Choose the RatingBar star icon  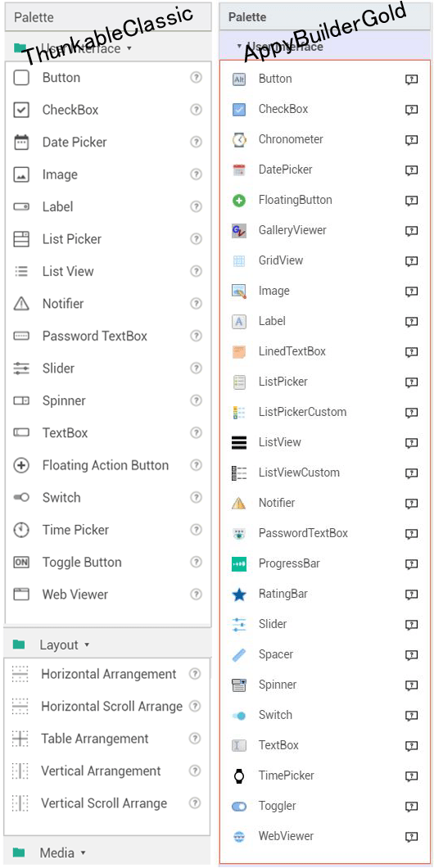tap(239, 594)
